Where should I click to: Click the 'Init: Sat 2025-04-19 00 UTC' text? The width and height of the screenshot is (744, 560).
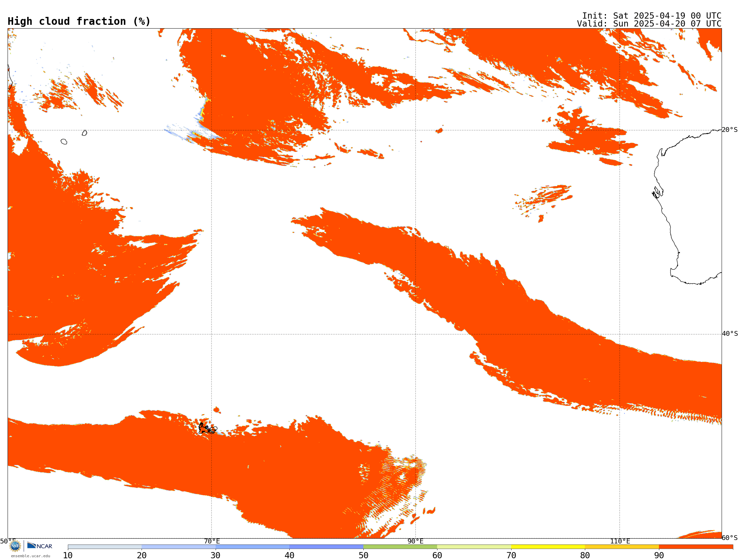coord(652,16)
